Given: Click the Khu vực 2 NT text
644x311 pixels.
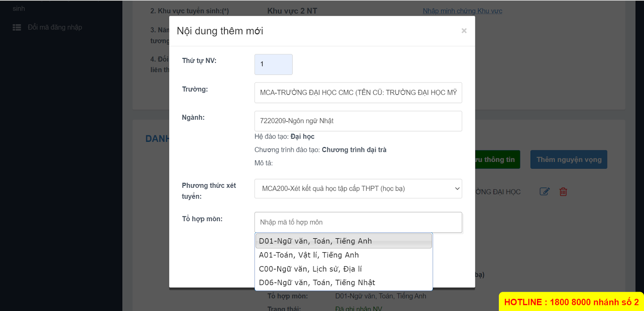Looking at the screenshot, I should tap(292, 11).
